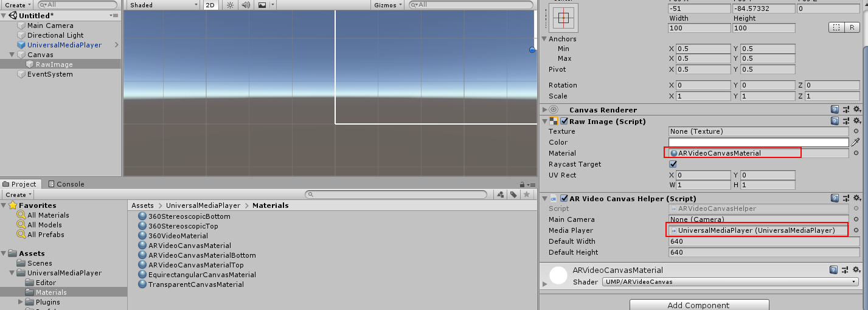Switch to Console tab
This screenshot has width=868, height=310.
tap(66, 184)
